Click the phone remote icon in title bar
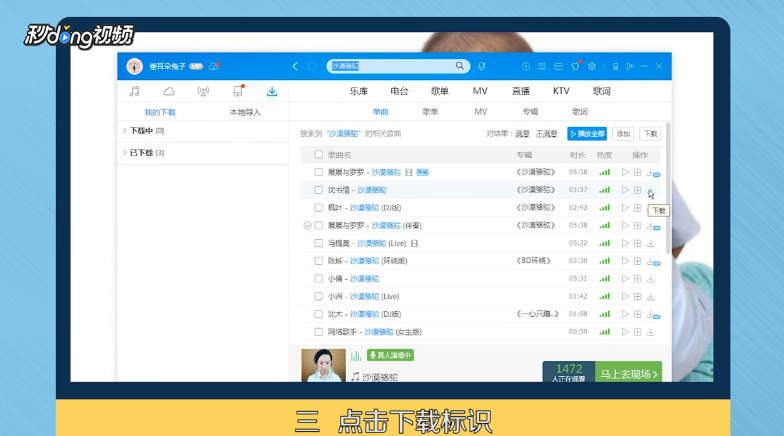 616,66
